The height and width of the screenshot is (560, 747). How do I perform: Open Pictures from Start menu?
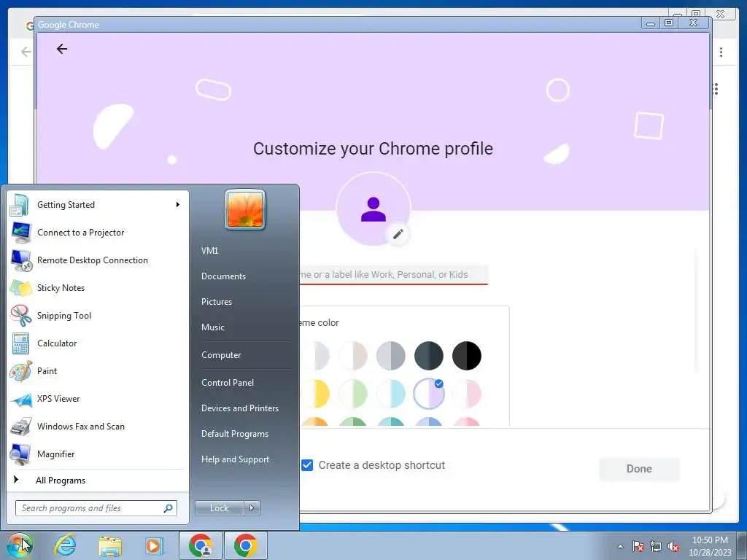coord(216,302)
